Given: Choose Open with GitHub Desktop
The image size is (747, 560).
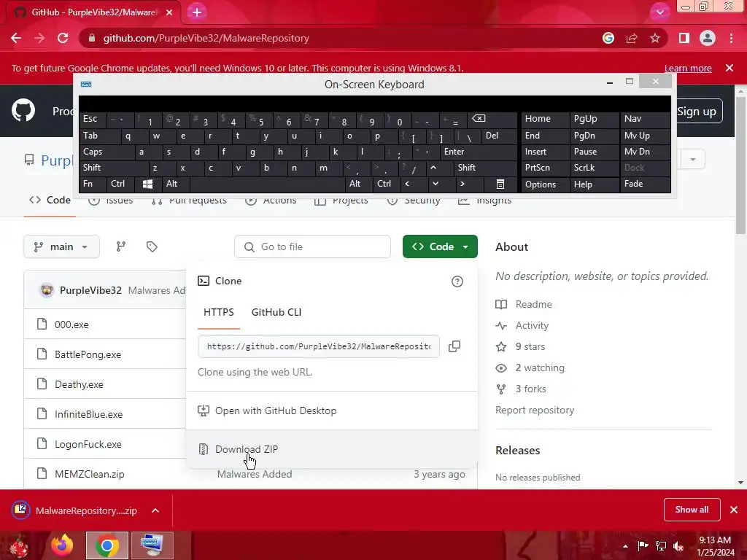Looking at the screenshot, I should click(x=332, y=411).
